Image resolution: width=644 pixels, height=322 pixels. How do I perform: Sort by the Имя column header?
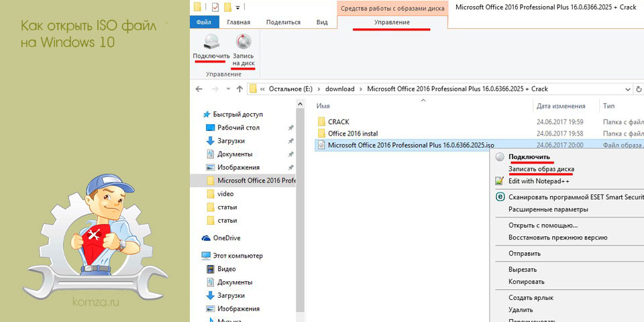(x=323, y=106)
